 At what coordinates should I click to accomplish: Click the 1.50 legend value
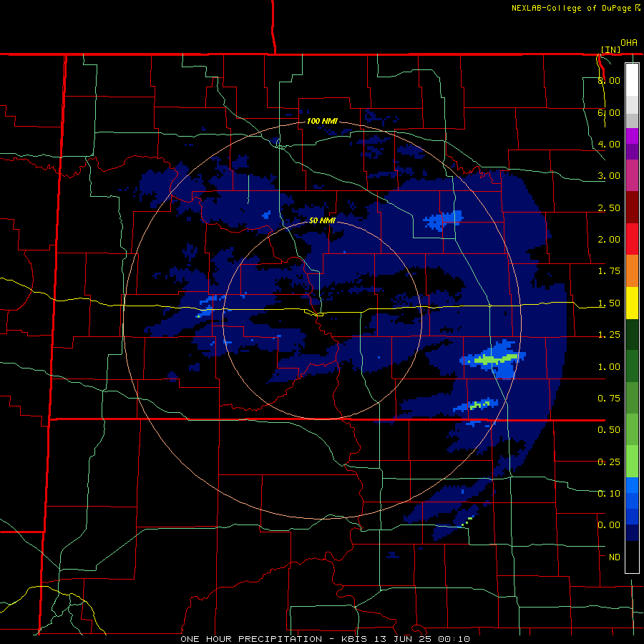point(609,303)
